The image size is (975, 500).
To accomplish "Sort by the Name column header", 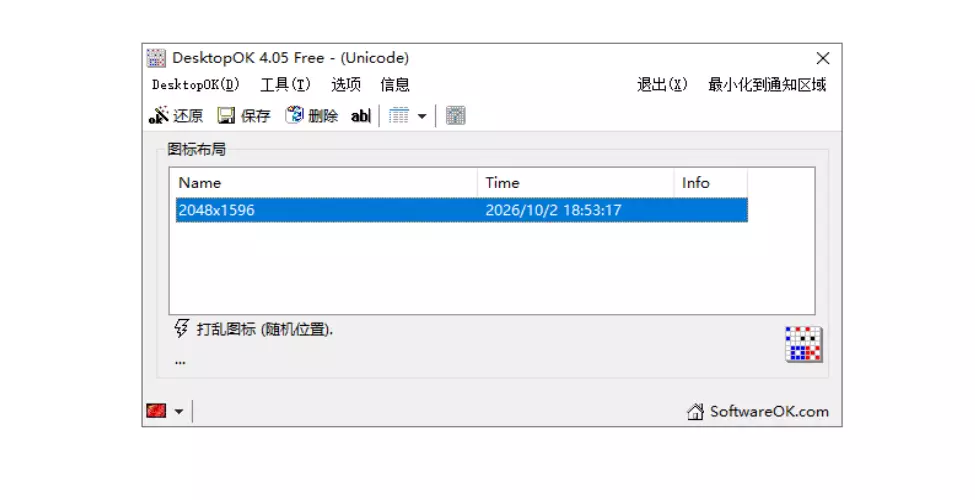I will click(326, 183).
